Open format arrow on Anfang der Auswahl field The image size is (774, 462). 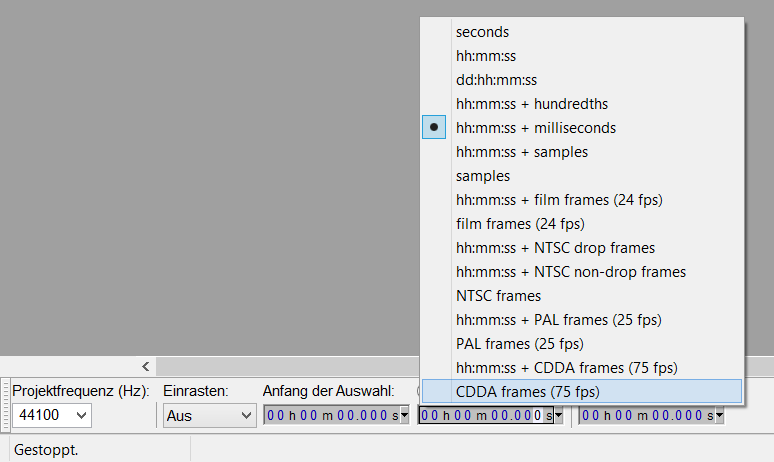[404, 415]
